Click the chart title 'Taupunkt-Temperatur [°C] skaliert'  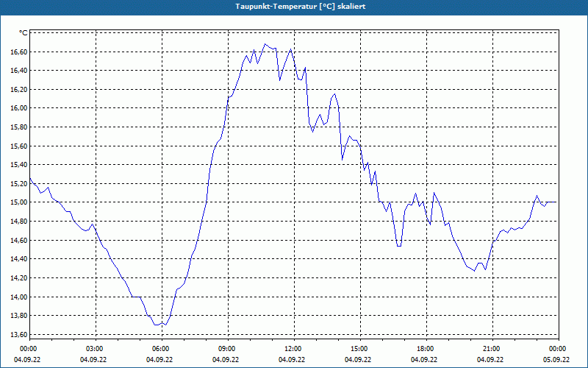click(x=301, y=7)
